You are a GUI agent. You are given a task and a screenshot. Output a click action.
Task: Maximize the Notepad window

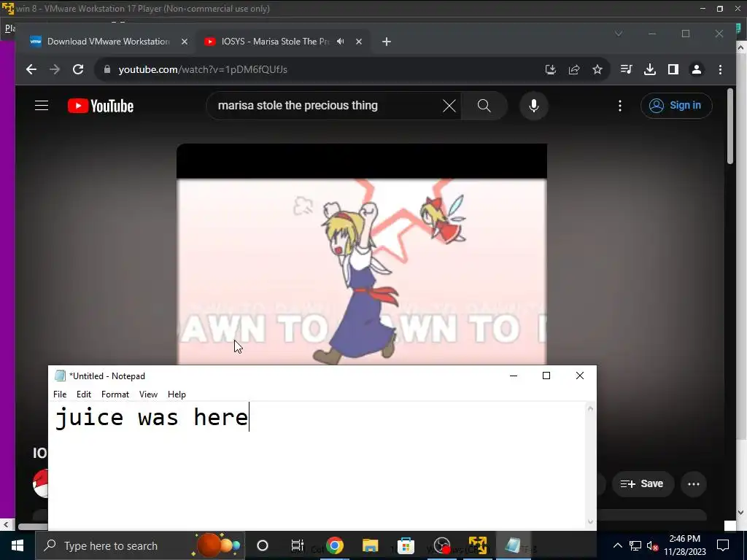click(546, 376)
